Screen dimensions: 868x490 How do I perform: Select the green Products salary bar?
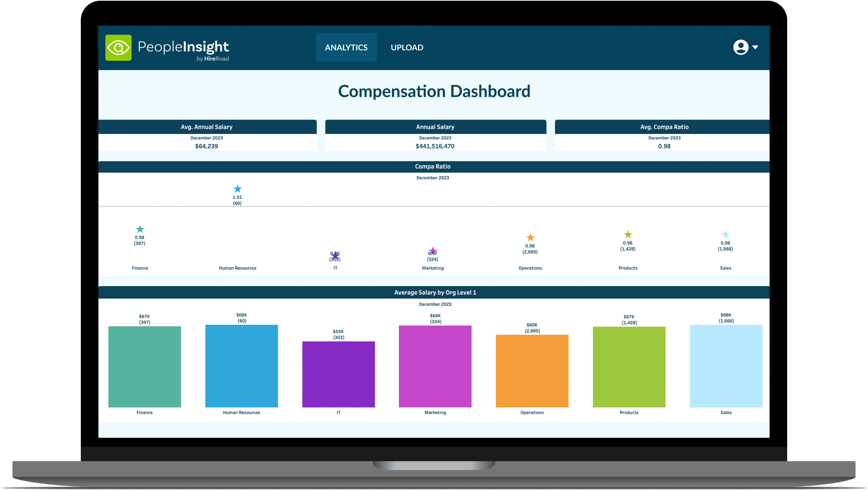pyautogui.click(x=629, y=367)
